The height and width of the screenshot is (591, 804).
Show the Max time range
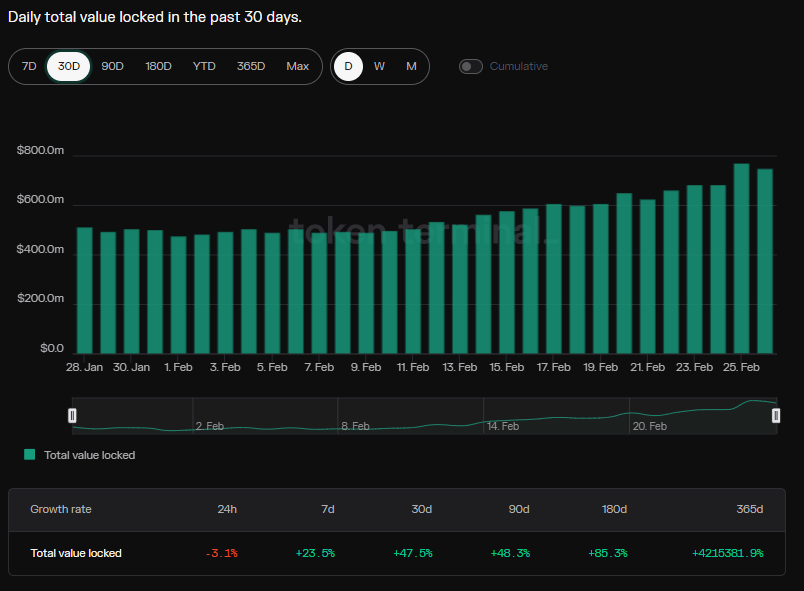click(297, 66)
